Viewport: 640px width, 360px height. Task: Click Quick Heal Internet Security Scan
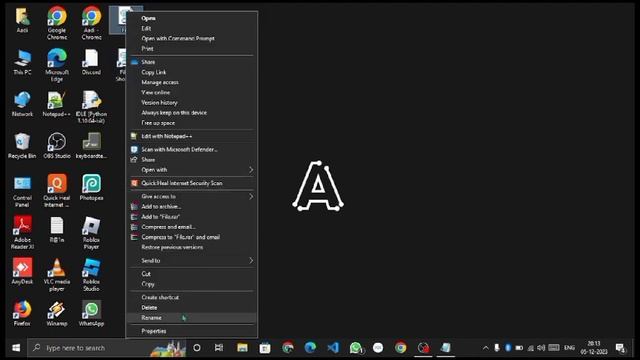(192, 183)
